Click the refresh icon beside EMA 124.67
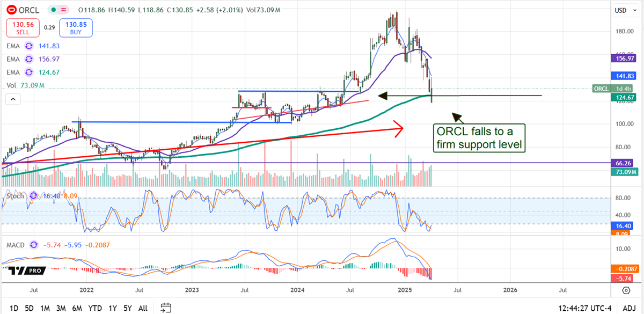 tap(28, 71)
